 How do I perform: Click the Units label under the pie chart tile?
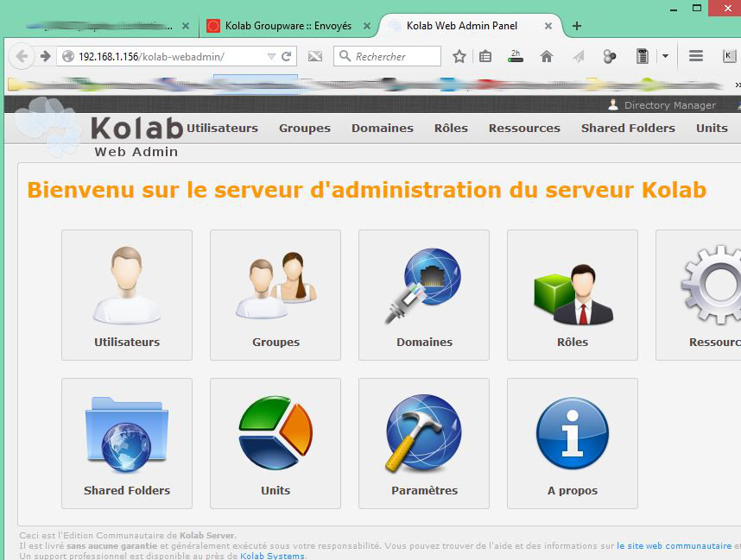[x=275, y=490]
